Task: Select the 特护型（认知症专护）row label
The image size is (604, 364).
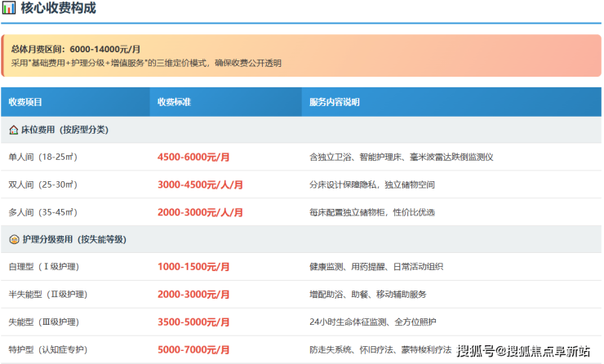Action: pos(47,349)
